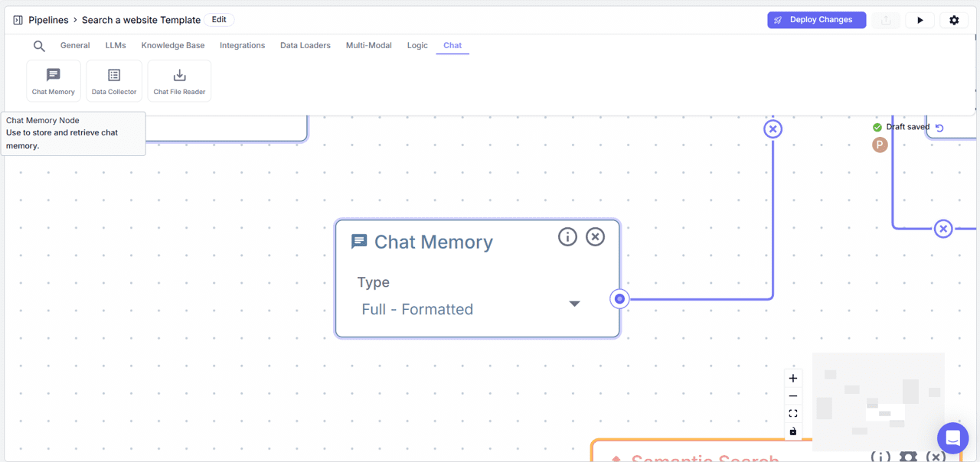Switch to the LLMs tab
This screenshot has height=462, width=980.
click(x=116, y=45)
